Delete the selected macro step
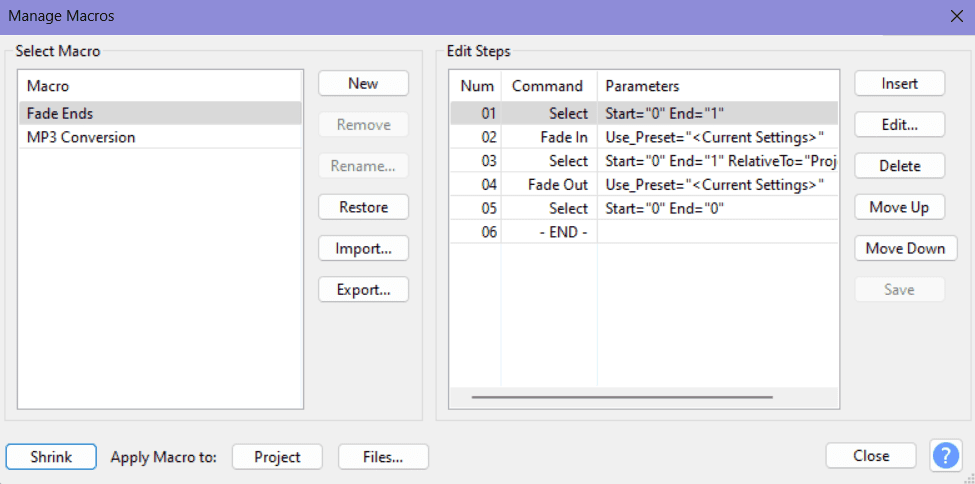Viewport: 975px width, 484px height. (x=899, y=166)
